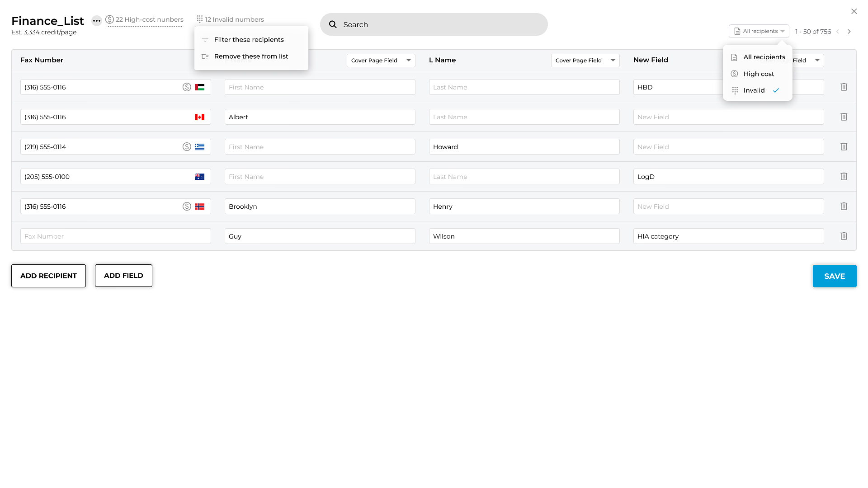Screen dimensions: 868x488
Task: Expand the All recipients filter dropdown
Action: (758, 31)
